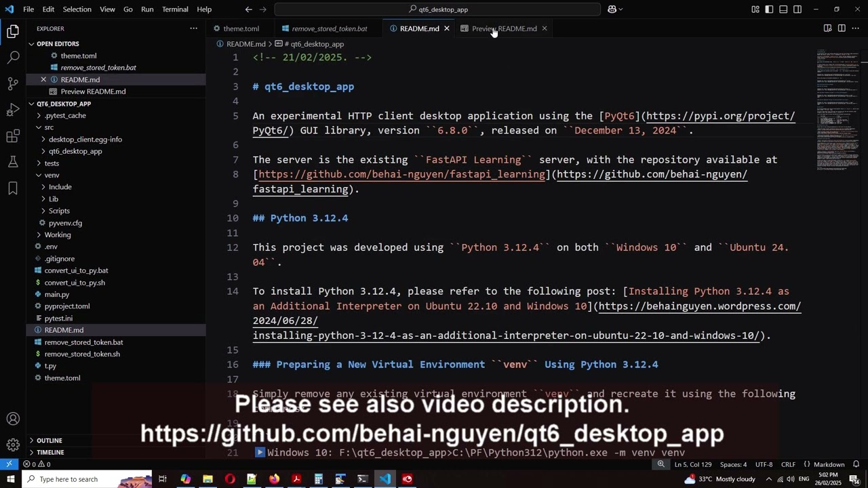The height and width of the screenshot is (488, 868).
Task: Open the Search view in activity bar
Action: [x=13, y=58]
